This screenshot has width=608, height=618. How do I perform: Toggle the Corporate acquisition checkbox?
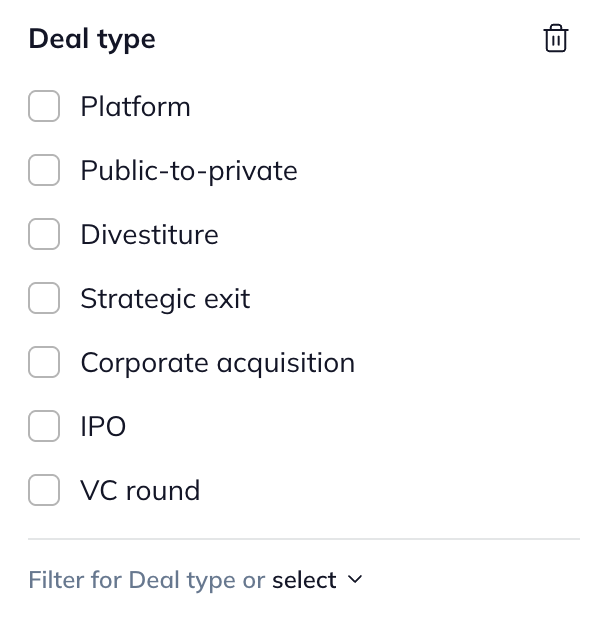(44, 363)
